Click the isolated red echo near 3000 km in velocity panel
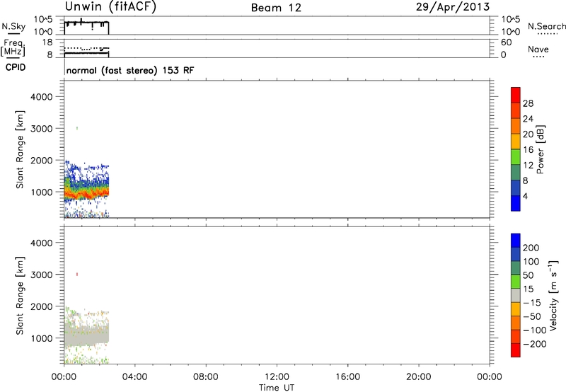The width and height of the screenshot is (566, 392). click(77, 275)
